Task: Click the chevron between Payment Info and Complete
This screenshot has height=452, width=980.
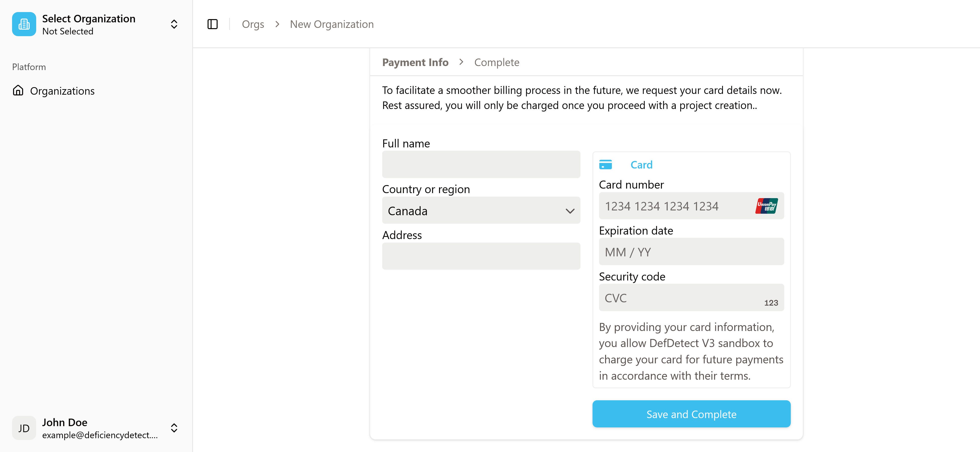Action: (x=461, y=62)
